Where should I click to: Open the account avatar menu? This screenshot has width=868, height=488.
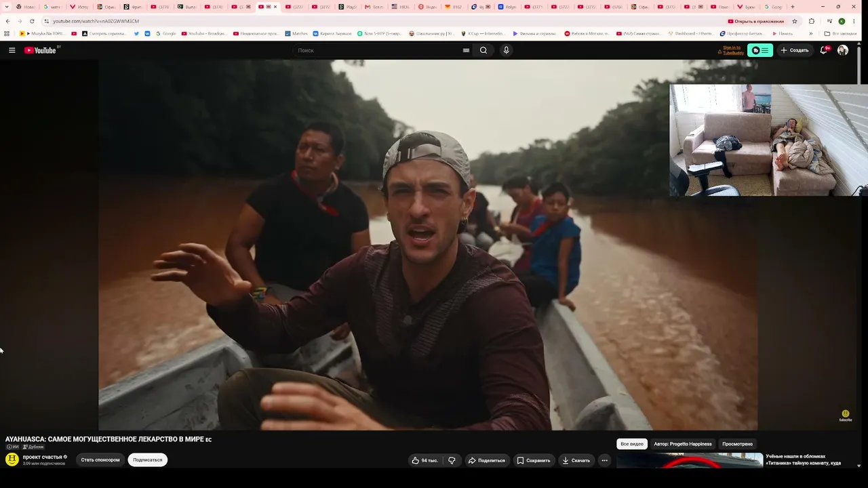[843, 50]
